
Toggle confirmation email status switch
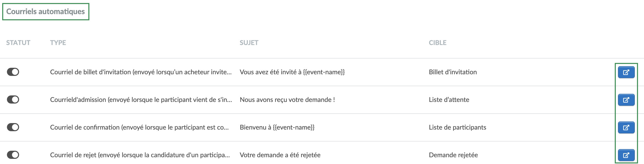tap(13, 127)
